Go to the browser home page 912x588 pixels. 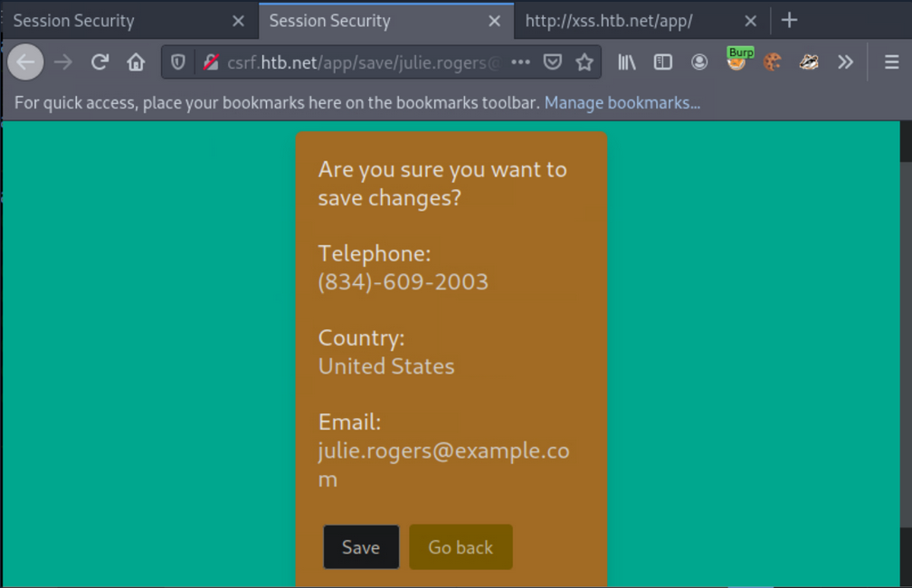pos(136,62)
